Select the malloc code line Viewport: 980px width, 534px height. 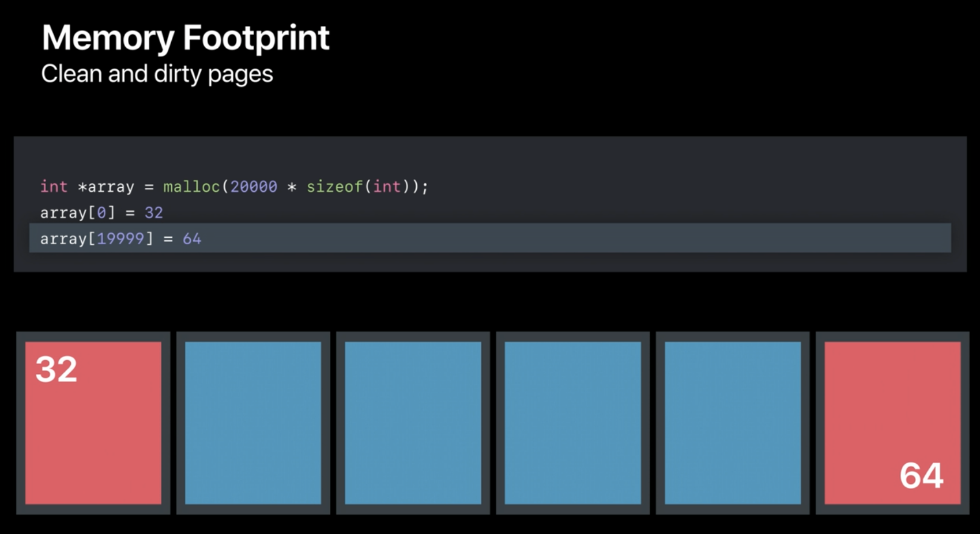point(234,187)
